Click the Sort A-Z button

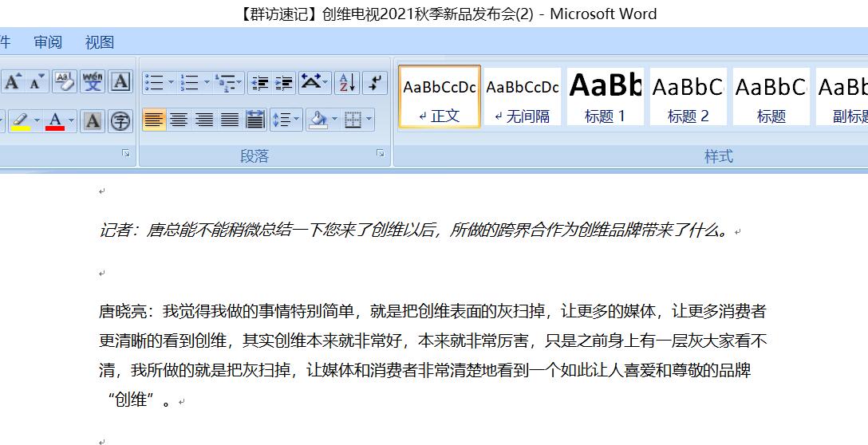pos(346,82)
